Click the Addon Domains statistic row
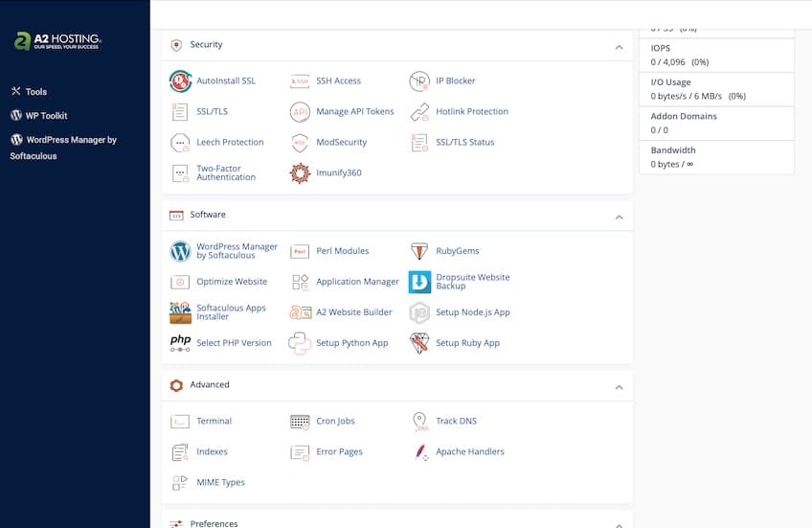 716,124
